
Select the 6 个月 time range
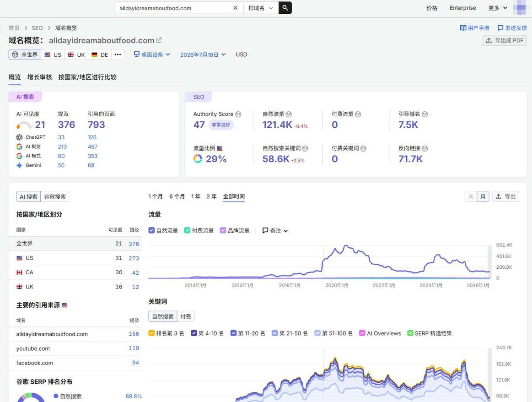177,196
